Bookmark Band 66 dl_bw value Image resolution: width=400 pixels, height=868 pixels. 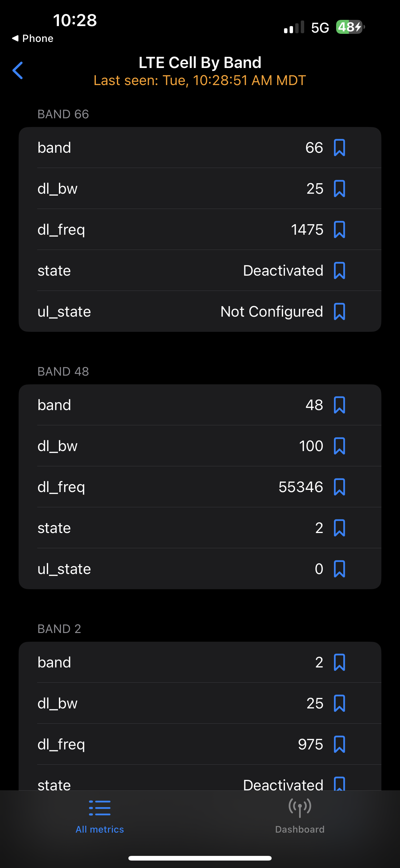coord(339,189)
